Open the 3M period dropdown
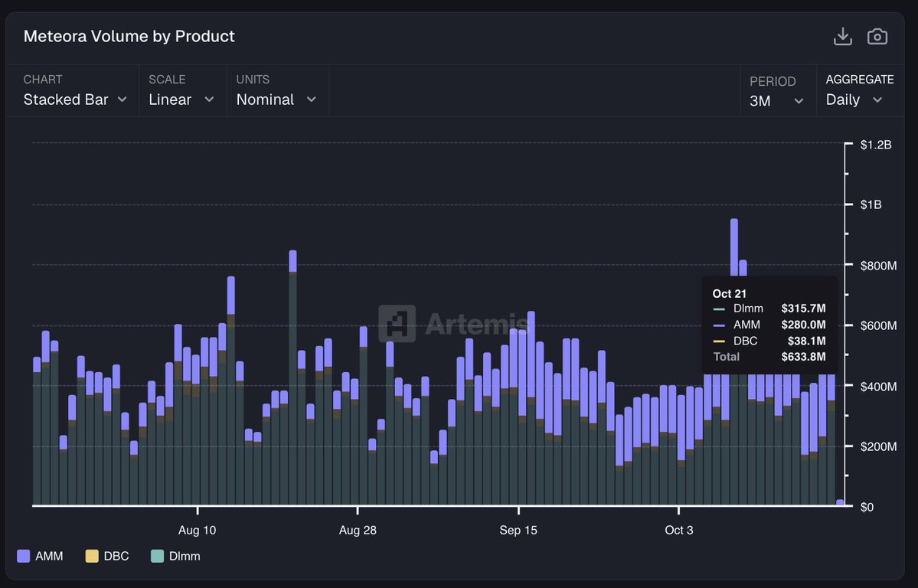Image resolution: width=918 pixels, height=588 pixels. [x=776, y=100]
